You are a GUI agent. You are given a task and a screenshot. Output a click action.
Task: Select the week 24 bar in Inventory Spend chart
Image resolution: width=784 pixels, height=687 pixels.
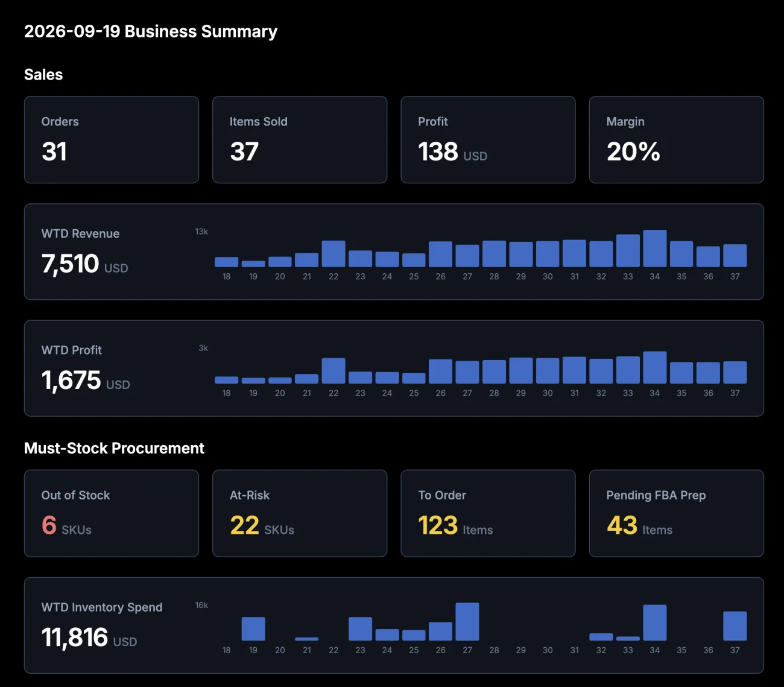387,635
